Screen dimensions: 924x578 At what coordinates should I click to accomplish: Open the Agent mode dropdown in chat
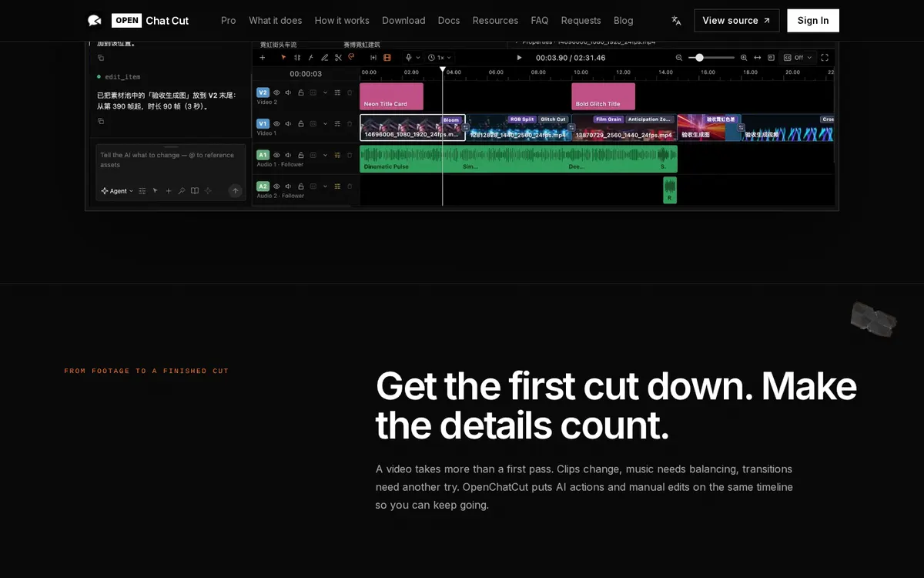[117, 190]
